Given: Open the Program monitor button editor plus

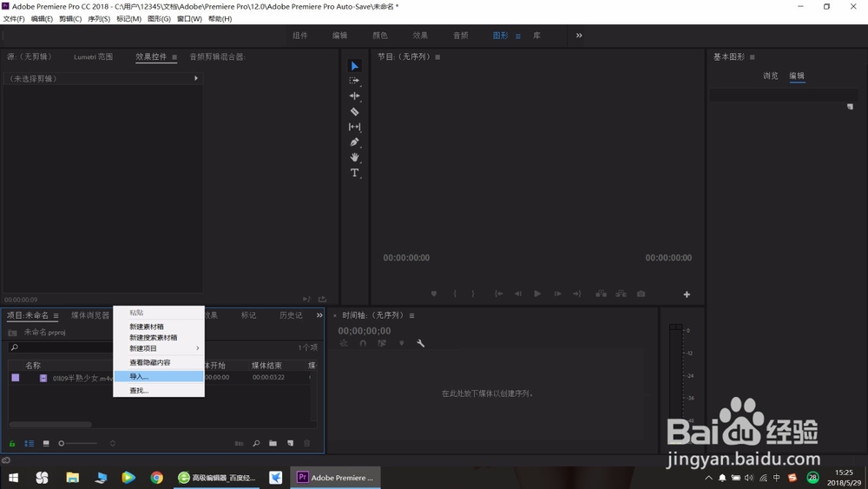Looking at the screenshot, I should 687,294.
